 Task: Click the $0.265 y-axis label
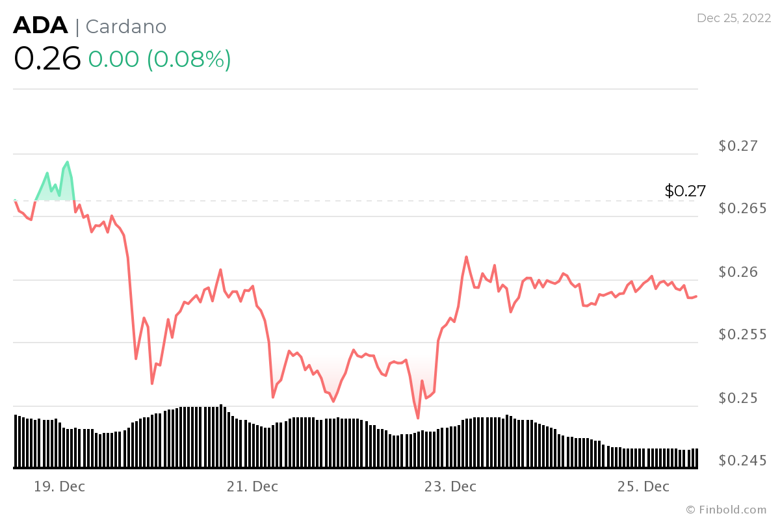742,209
